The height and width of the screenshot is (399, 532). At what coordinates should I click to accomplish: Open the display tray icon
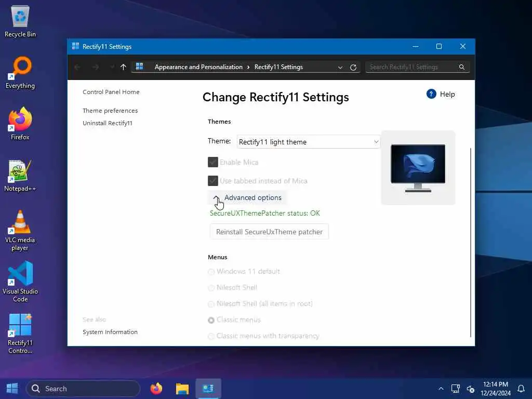(455, 389)
